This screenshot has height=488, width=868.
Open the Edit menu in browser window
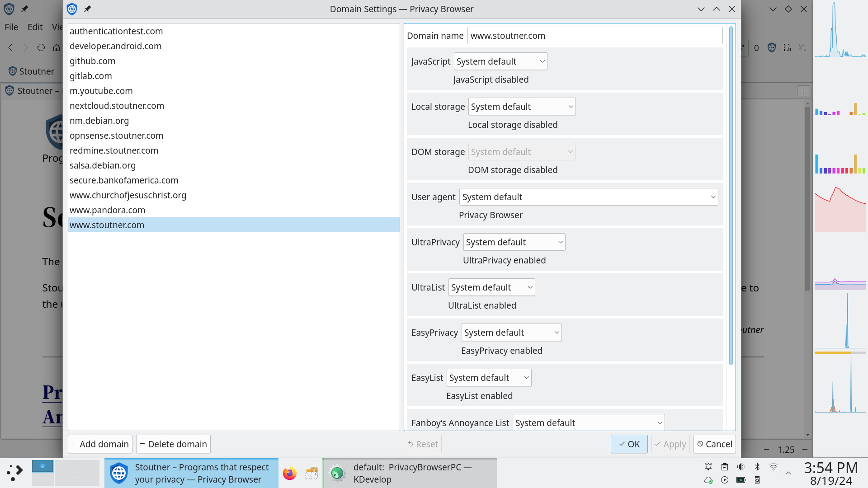35,27
